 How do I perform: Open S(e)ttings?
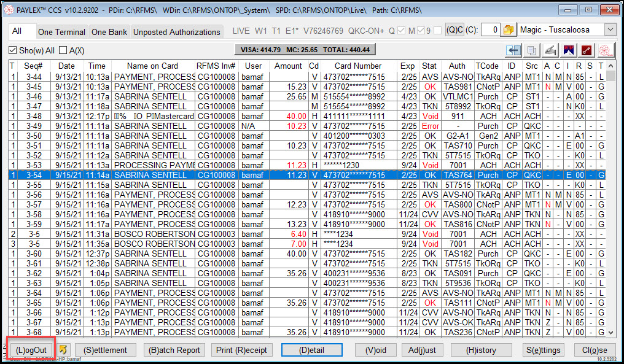[543, 350]
